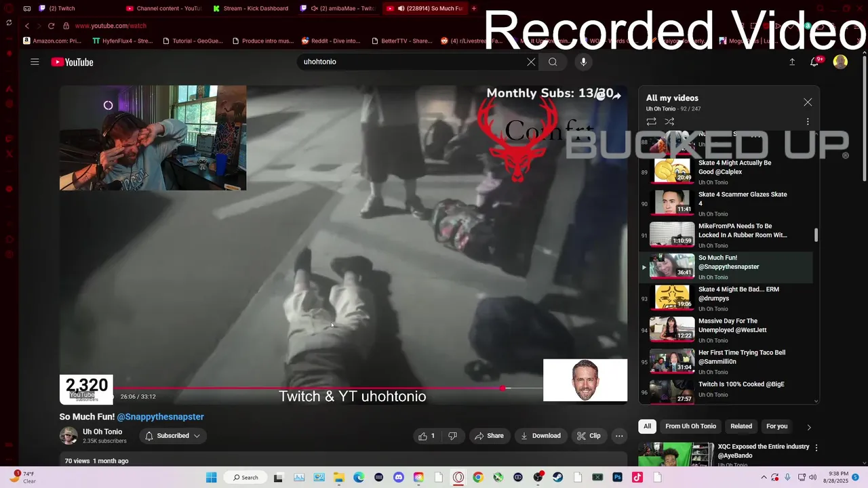Open the Reddit - Dive into bookmark
Viewport: 868px width, 488px height.
[331, 41]
